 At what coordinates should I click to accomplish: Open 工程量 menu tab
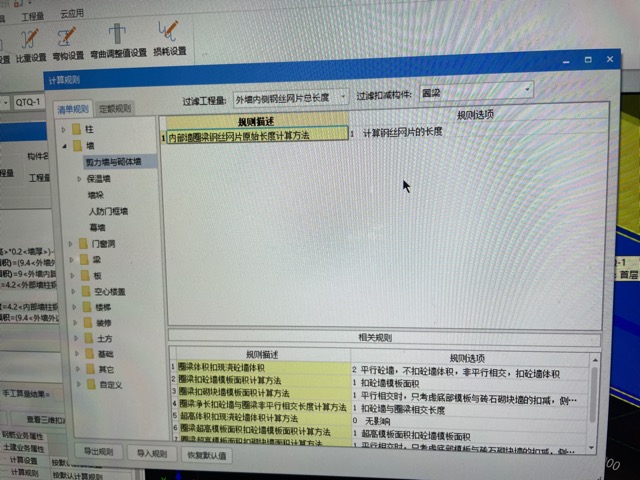33,16
